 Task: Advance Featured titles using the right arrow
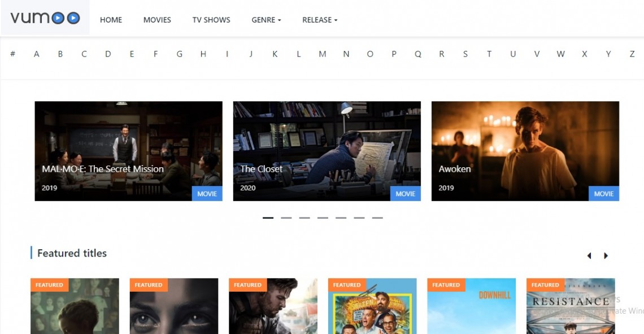(x=606, y=255)
